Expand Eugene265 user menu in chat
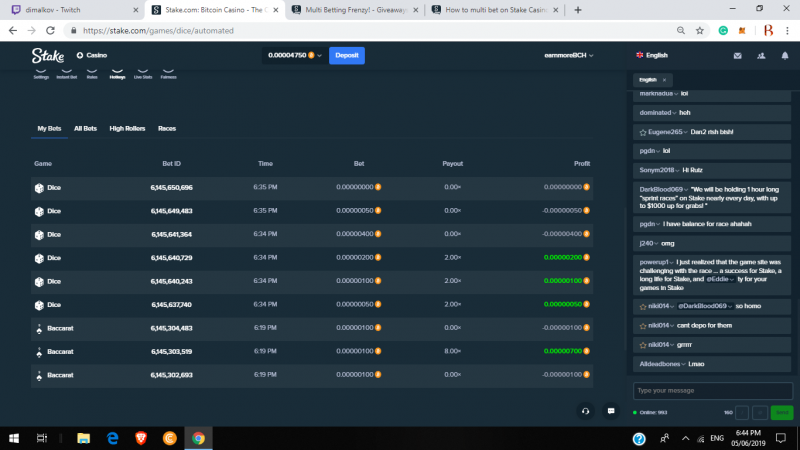 [686, 132]
